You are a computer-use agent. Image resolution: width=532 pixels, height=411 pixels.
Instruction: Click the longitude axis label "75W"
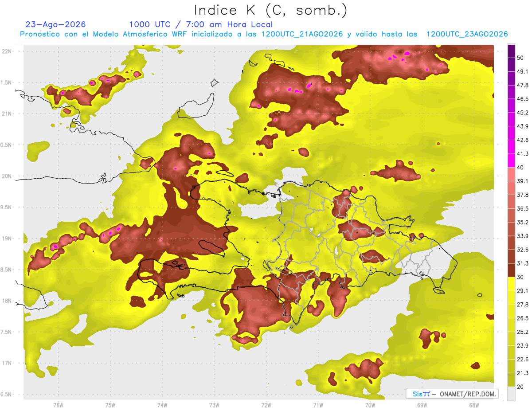tap(110, 405)
